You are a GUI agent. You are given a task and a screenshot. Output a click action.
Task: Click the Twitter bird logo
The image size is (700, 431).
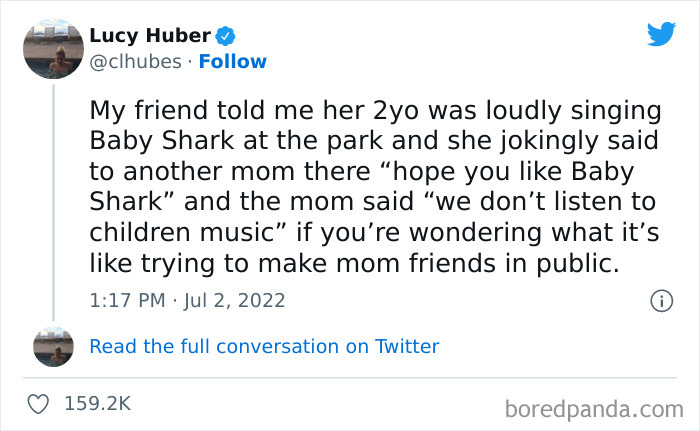point(661,34)
